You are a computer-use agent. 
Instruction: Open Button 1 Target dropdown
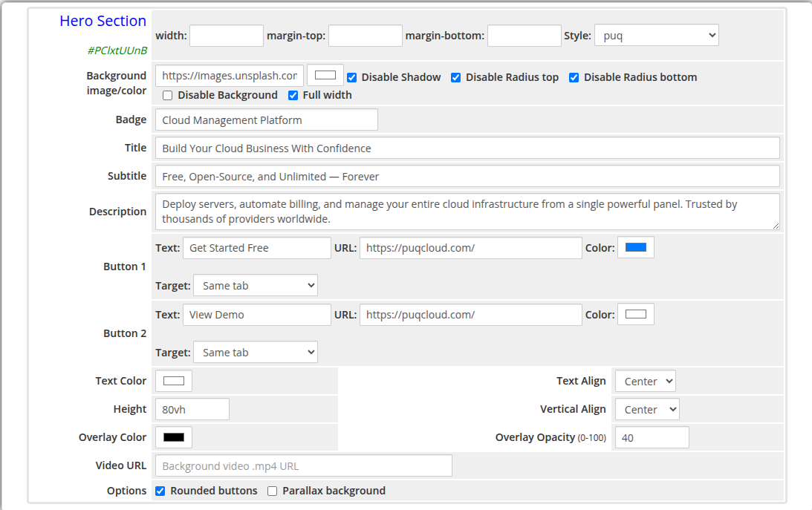coord(256,286)
